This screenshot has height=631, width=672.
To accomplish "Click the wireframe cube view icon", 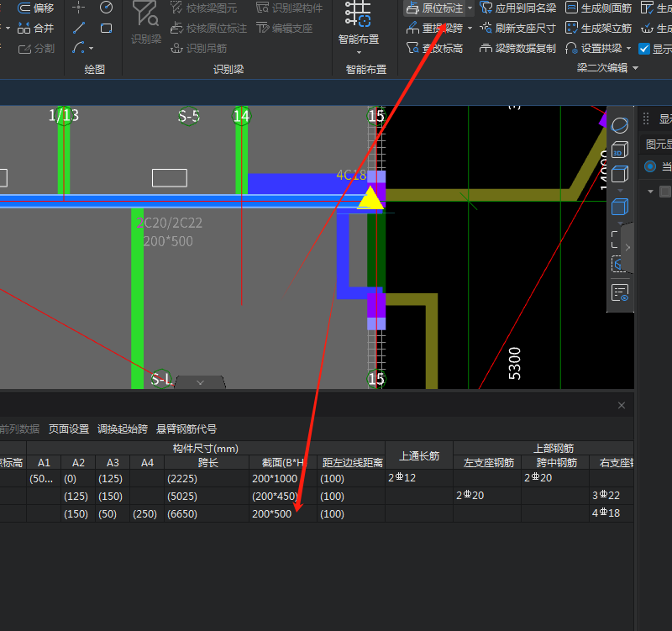I will coord(620,174).
